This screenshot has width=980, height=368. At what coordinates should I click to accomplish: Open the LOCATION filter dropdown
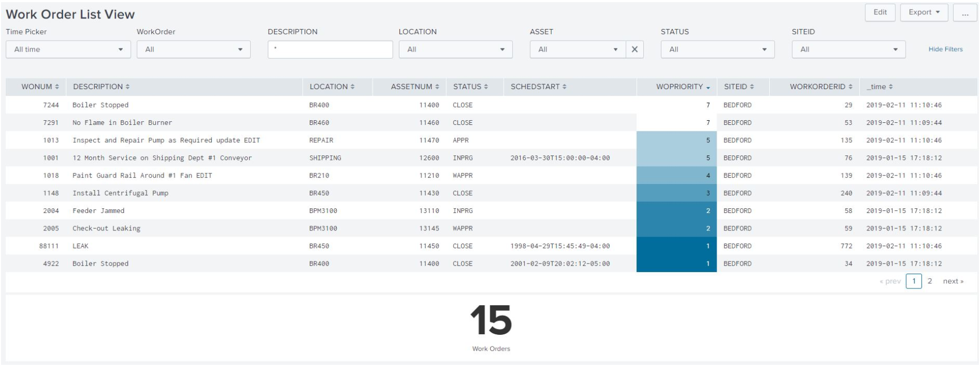point(455,49)
